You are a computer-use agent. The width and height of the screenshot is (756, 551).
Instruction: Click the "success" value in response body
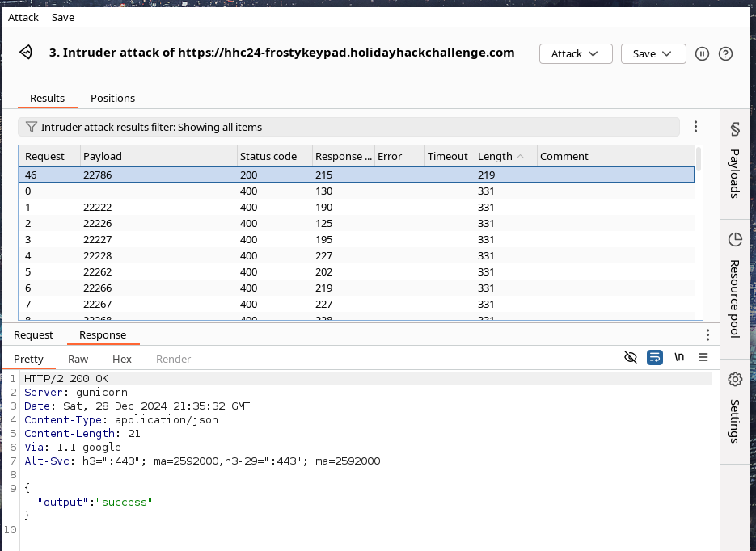124,503
